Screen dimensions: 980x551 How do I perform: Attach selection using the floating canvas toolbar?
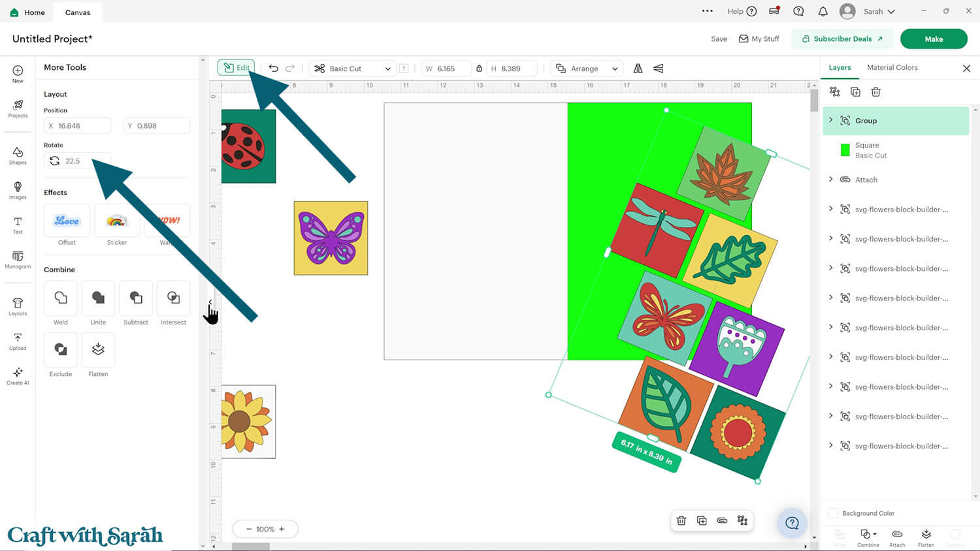[722, 520]
